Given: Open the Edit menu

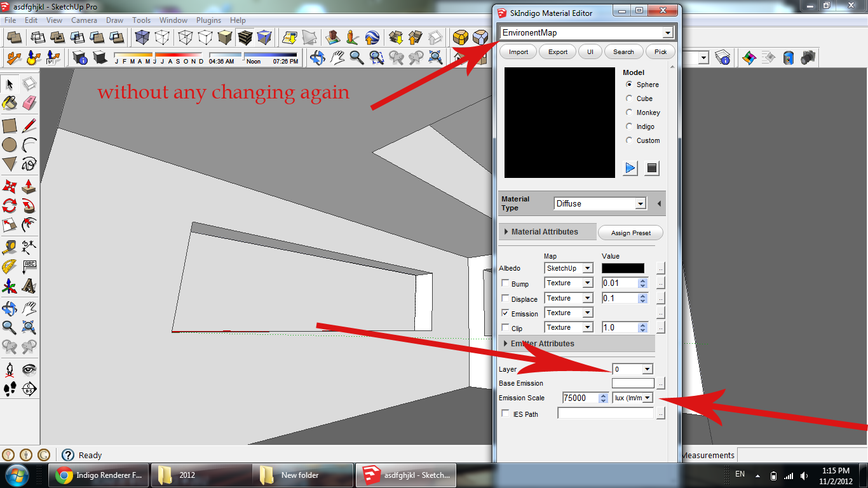Looking at the screenshot, I should [31, 20].
